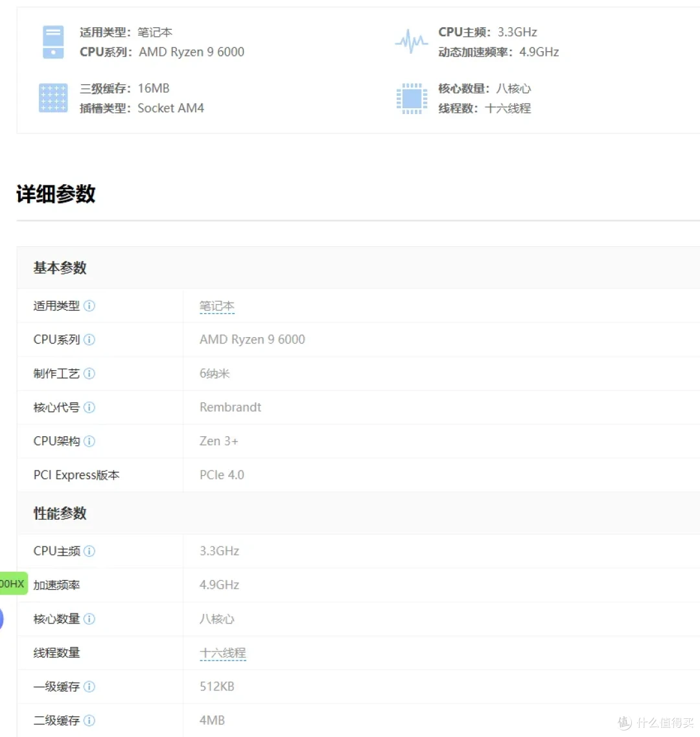Select the 3.3GHz value in the table
Screen dimensions: 700x737
click(x=220, y=551)
